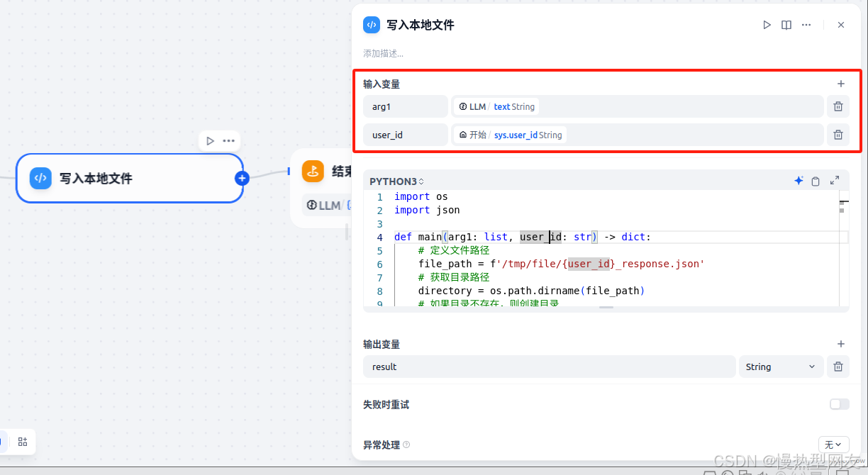Click the layout grid icon at canvas bottom
The image size is (868, 475).
pyautogui.click(x=23, y=442)
